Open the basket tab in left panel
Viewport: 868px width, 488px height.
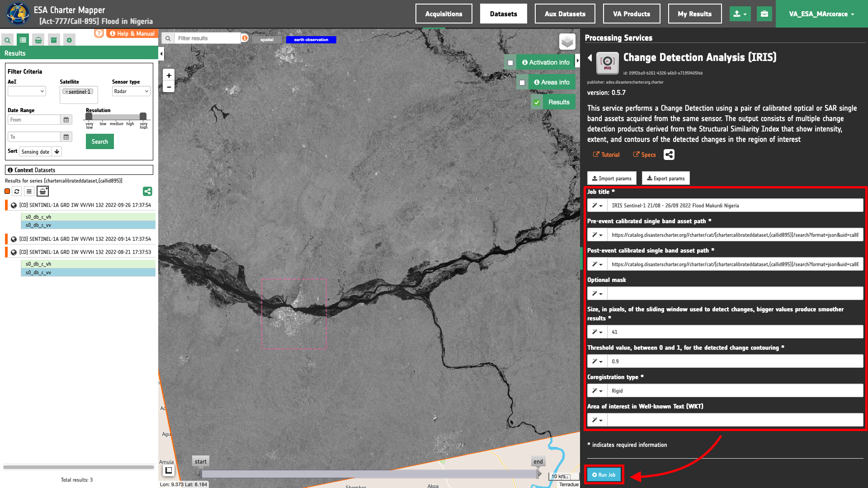[38, 40]
